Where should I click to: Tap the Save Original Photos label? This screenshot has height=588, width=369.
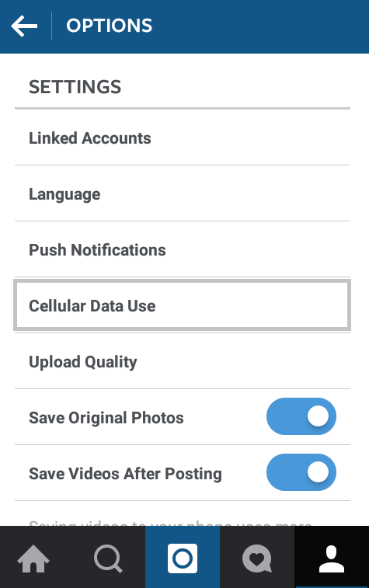(106, 417)
